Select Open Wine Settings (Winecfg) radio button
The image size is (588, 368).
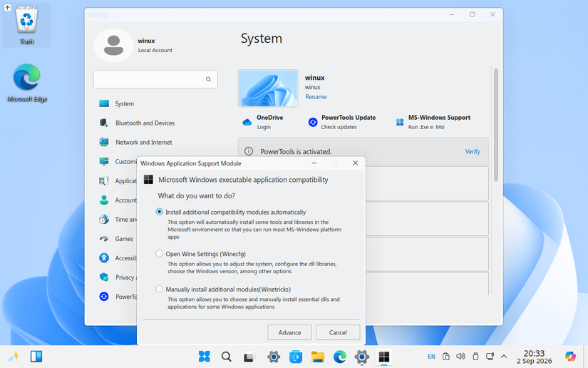[160, 254]
